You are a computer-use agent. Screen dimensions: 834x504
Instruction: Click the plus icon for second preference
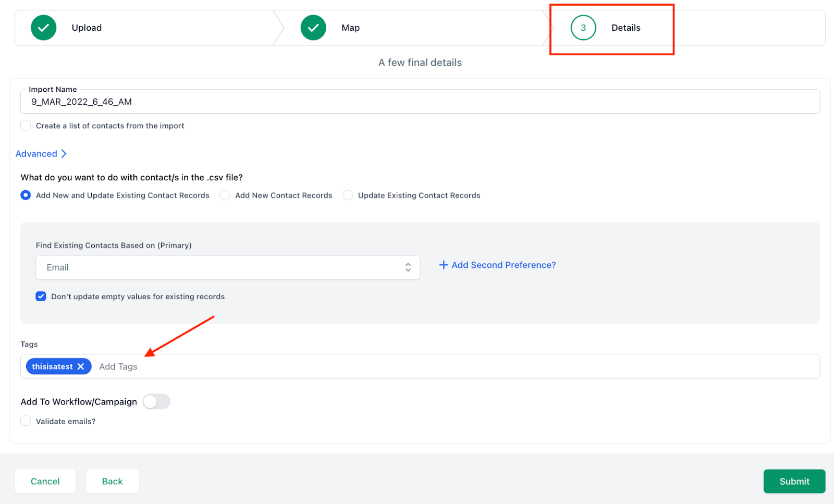[x=444, y=265]
